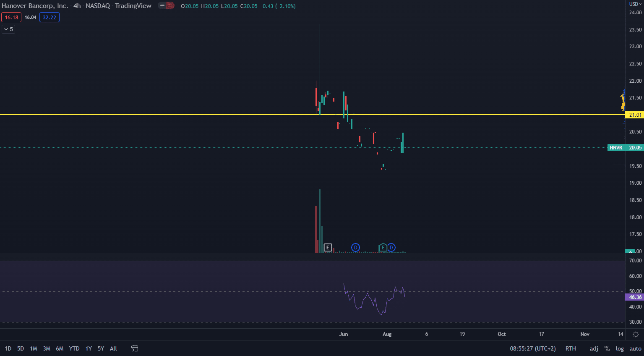The image size is (644, 356).
Task: Open timezone menu showing 08:55:27 (UTC+2)
Action: [x=533, y=348]
